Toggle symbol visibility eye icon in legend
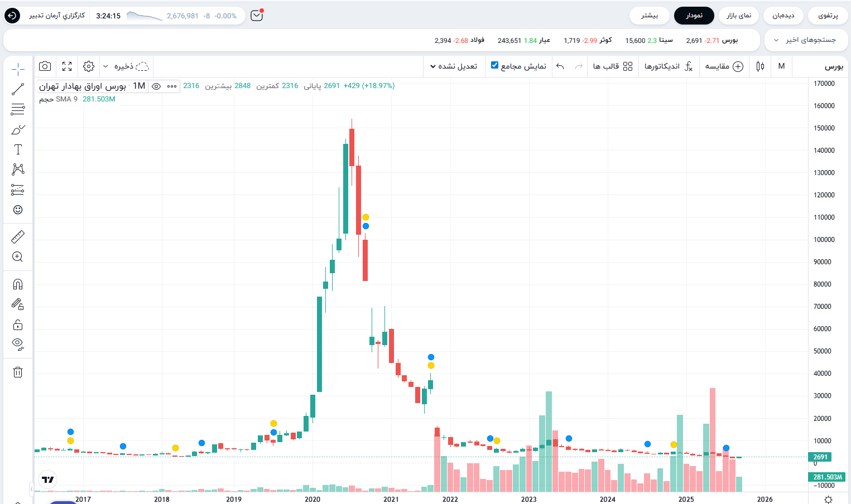851x504 pixels. [157, 86]
